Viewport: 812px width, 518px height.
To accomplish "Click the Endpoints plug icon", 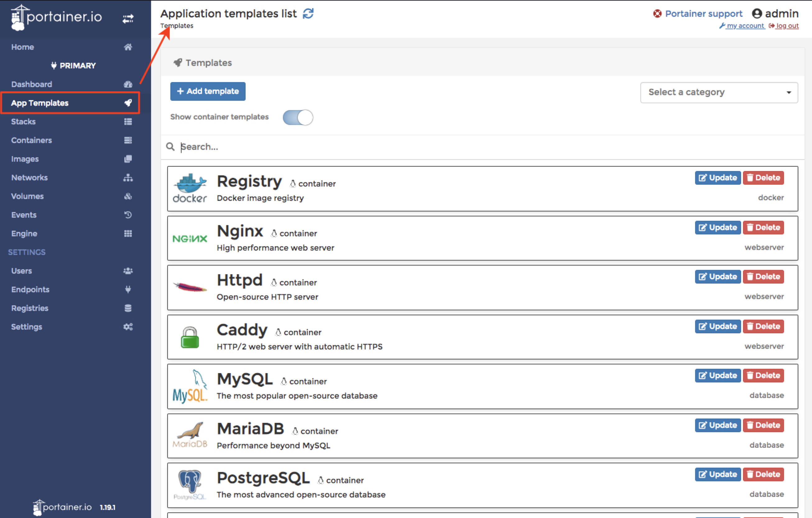I will coord(128,289).
